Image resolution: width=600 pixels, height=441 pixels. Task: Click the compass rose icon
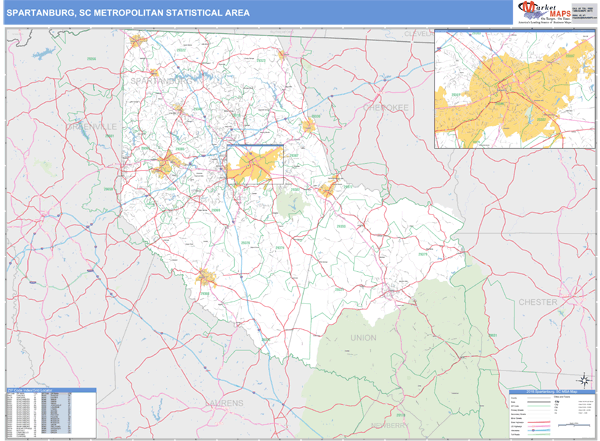pyautogui.click(x=584, y=380)
